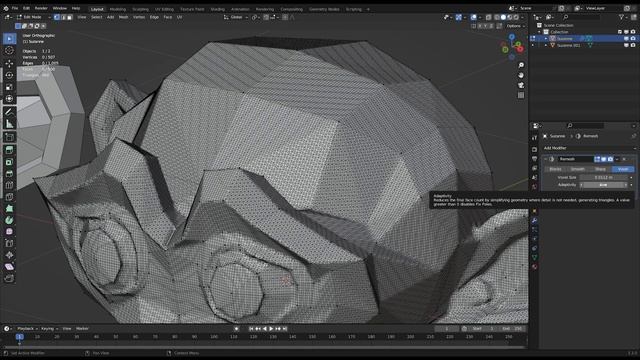Toggle camera view icon in viewport
This screenshot has width=640, height=360.
tap(521, 85)
